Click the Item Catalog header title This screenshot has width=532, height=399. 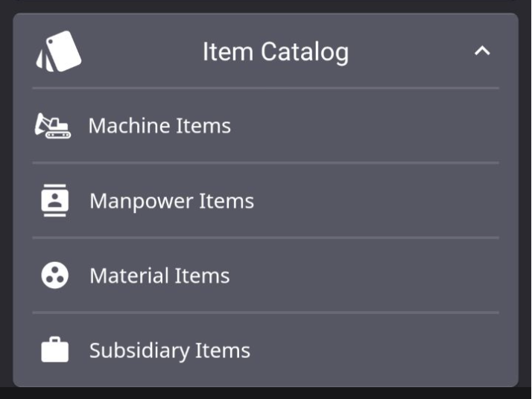(x=276, y=52)
